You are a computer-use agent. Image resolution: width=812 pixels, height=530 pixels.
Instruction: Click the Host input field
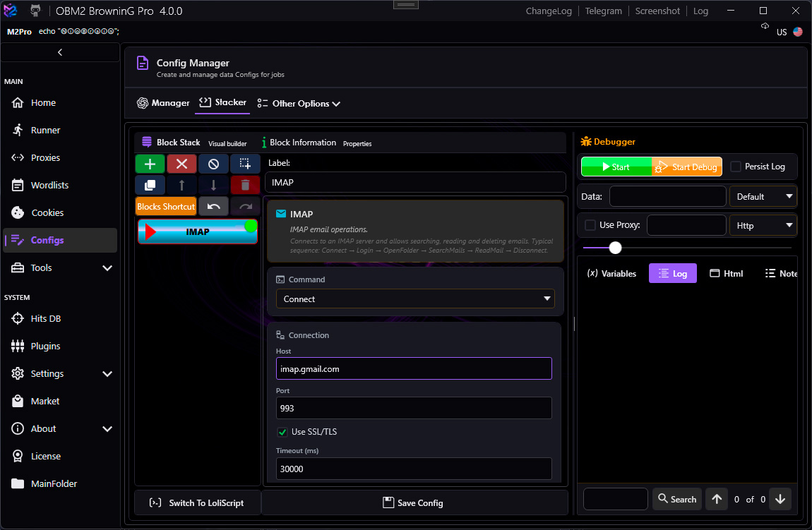click(x=414, y=368)
